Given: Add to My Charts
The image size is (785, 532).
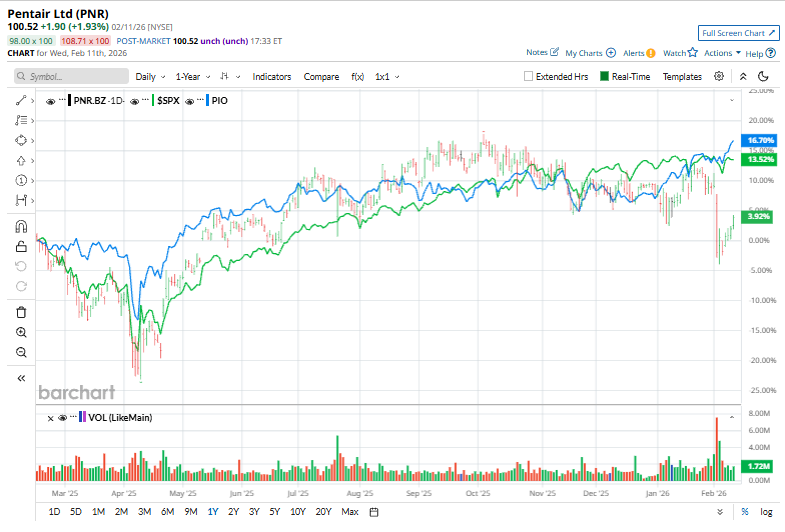Looking at the screenshot, I should (590, 53).
